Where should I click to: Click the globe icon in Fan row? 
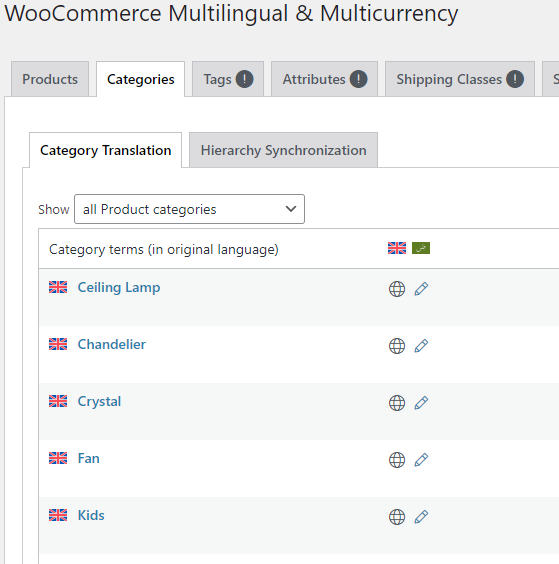[x=397, y=460]
